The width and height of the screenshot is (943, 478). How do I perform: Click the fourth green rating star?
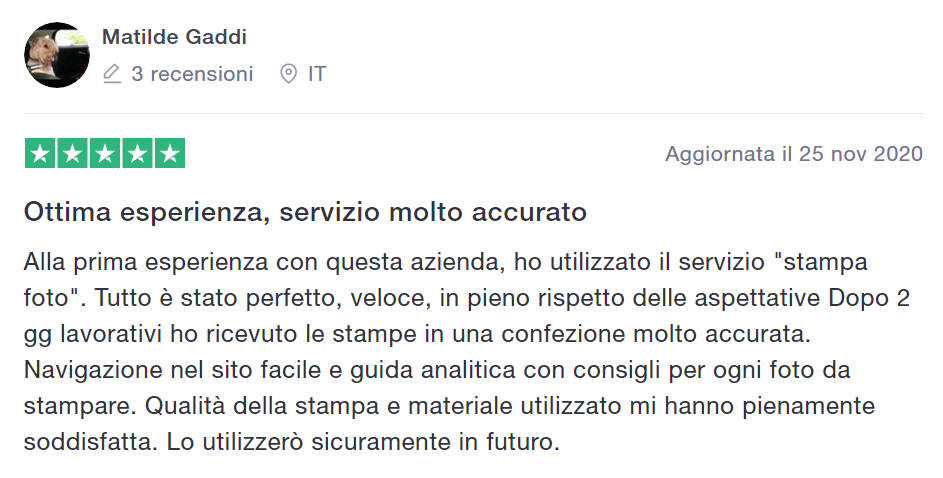[x=137, y=153]
